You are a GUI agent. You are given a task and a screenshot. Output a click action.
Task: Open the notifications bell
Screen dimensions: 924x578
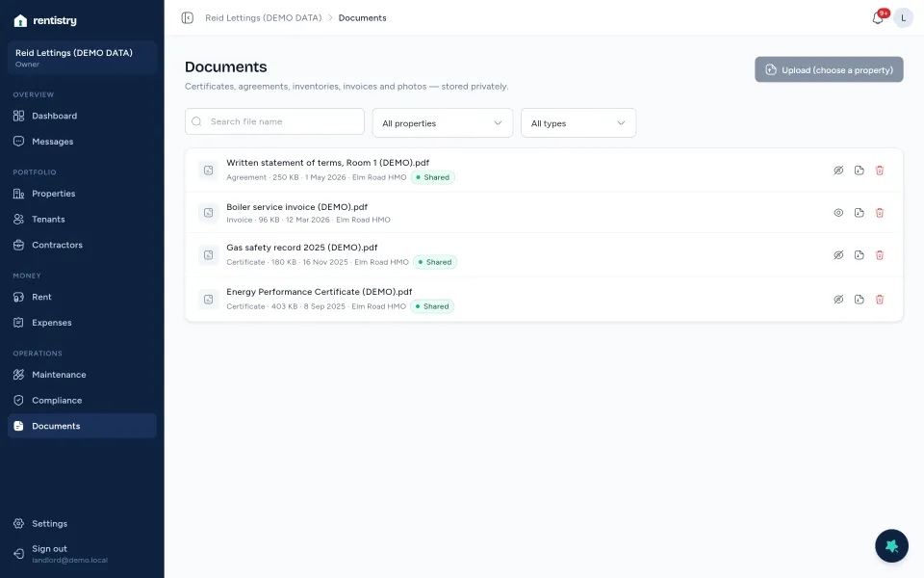[878, 18]
